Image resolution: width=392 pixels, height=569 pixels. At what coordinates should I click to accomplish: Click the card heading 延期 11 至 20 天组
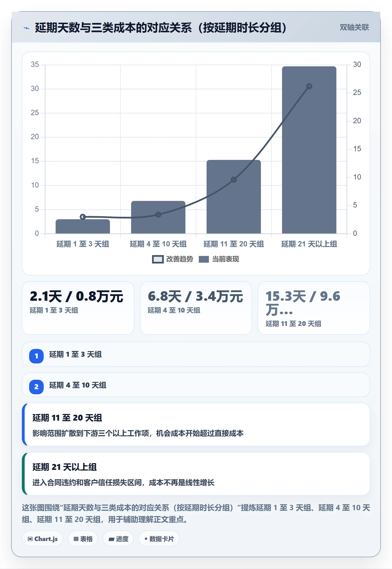click(x=67, y=418)
